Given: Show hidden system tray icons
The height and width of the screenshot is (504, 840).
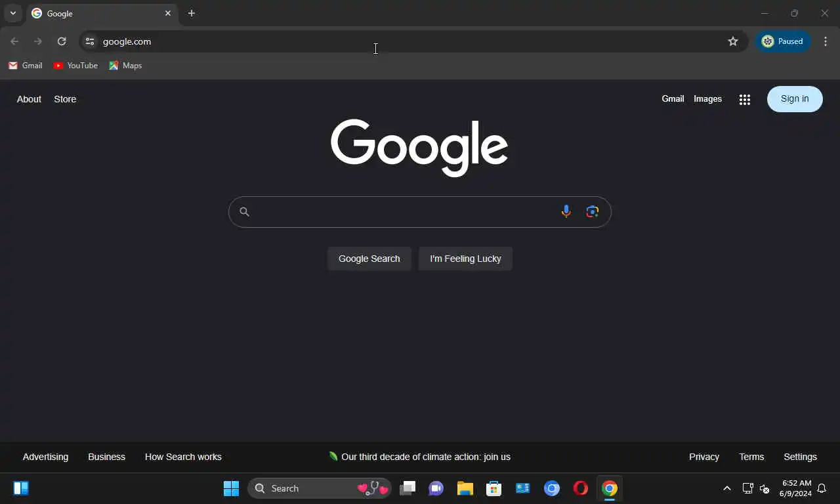Looking at the screenshot, I should pyautogui.click(x=726, y=488).
